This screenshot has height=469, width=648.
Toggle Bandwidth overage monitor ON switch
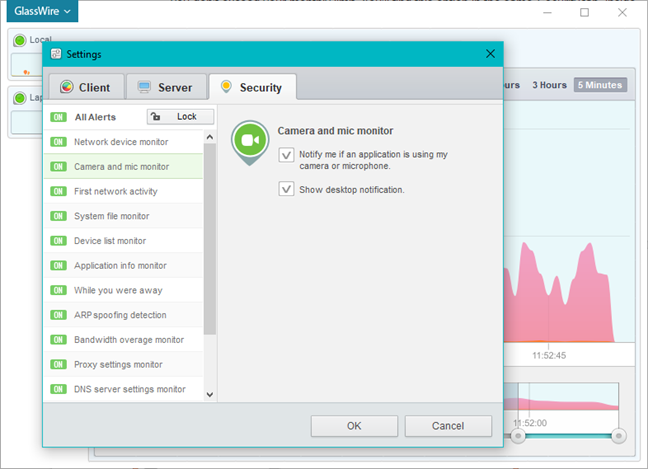click(58, 340)
